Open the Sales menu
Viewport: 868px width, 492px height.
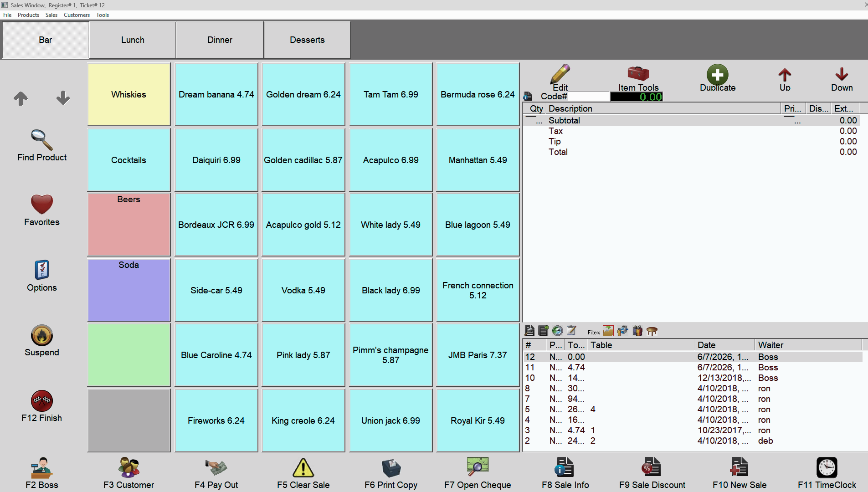tap(51, 15)
